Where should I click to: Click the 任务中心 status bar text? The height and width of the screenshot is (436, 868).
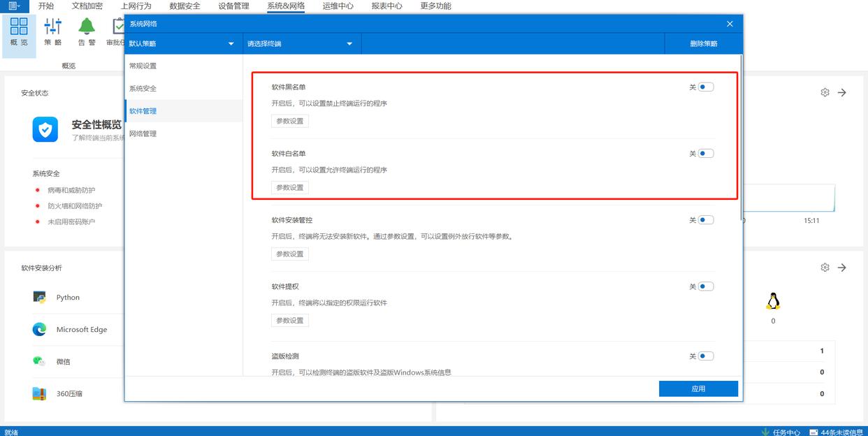tap(786, 433)
